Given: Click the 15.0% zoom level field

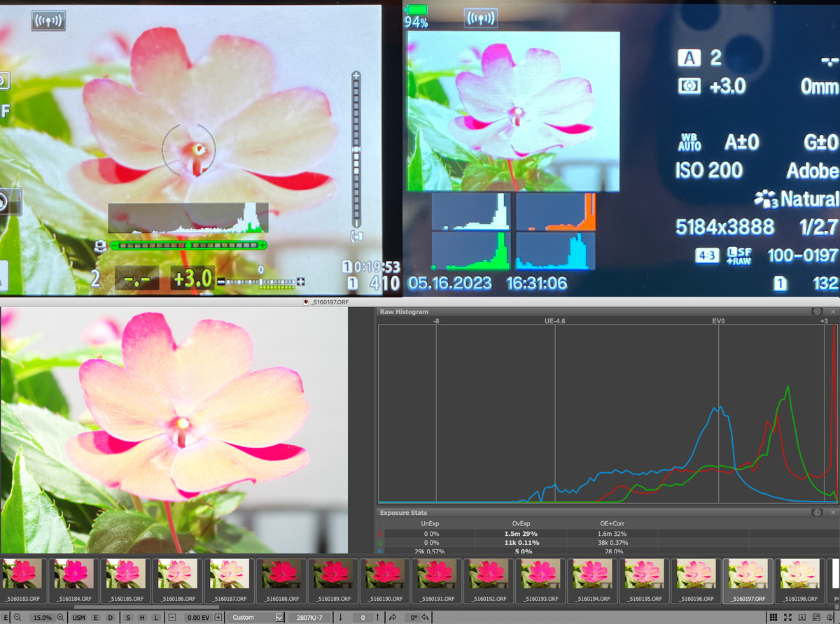Looking at the screenshot, I should [42, 618].
